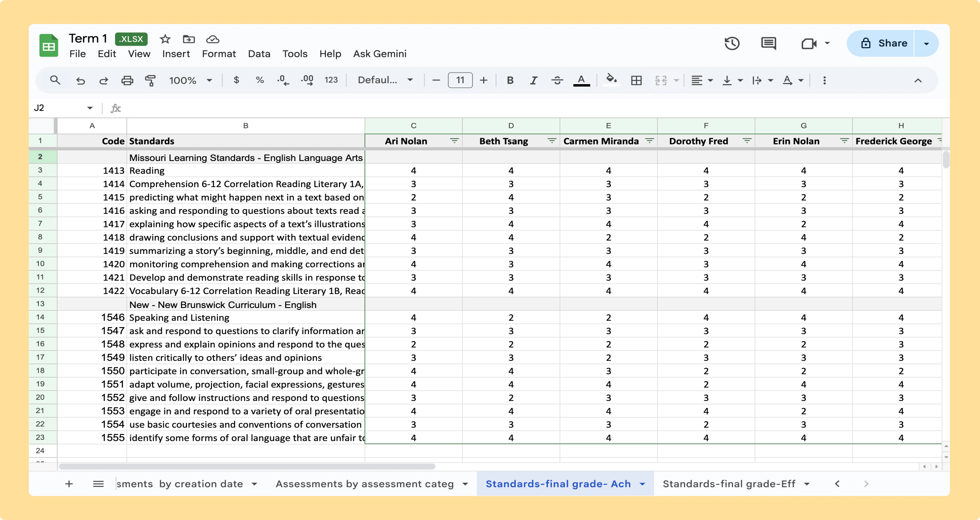Star the Term 1 document
980x520 pixels.
pos(165,39)
